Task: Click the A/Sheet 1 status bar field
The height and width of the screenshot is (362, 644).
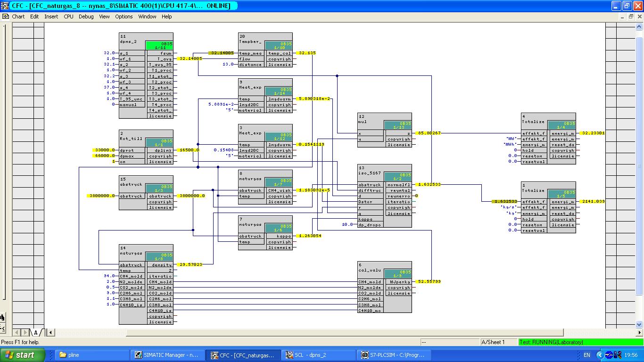Action: (x=499, y=342)
